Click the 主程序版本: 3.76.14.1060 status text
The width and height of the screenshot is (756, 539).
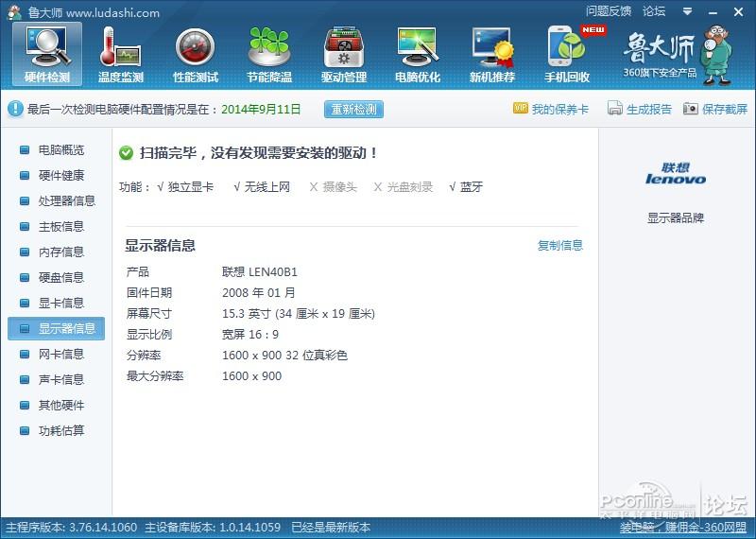tap(72, 528)
